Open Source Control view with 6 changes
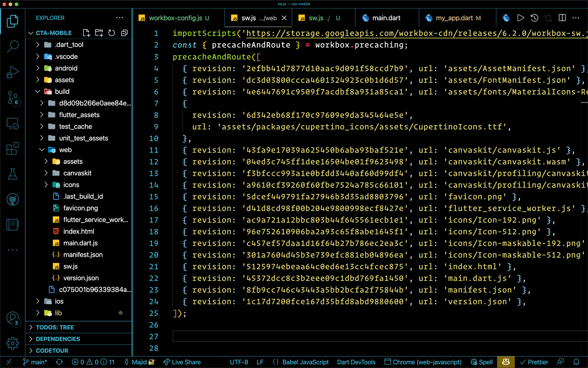Viewport: 588px width, 368px height. pyautogui.click(x=13, y=98)
